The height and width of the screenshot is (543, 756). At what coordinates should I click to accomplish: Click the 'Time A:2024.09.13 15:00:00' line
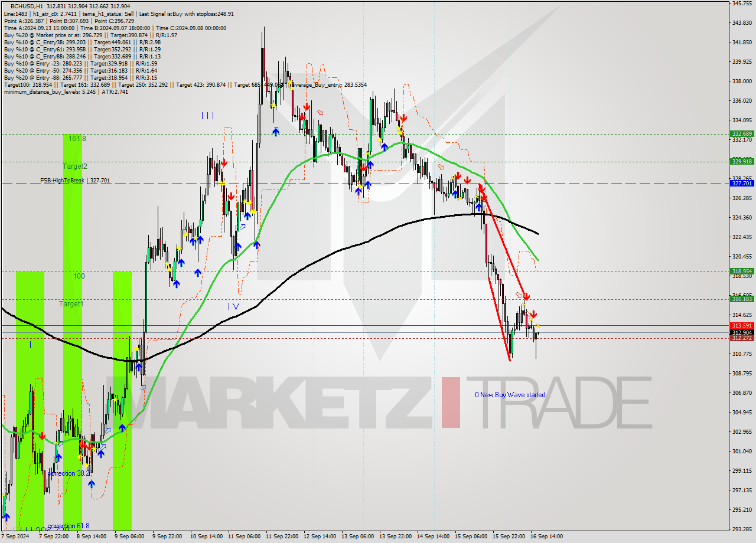pos(39,28)
